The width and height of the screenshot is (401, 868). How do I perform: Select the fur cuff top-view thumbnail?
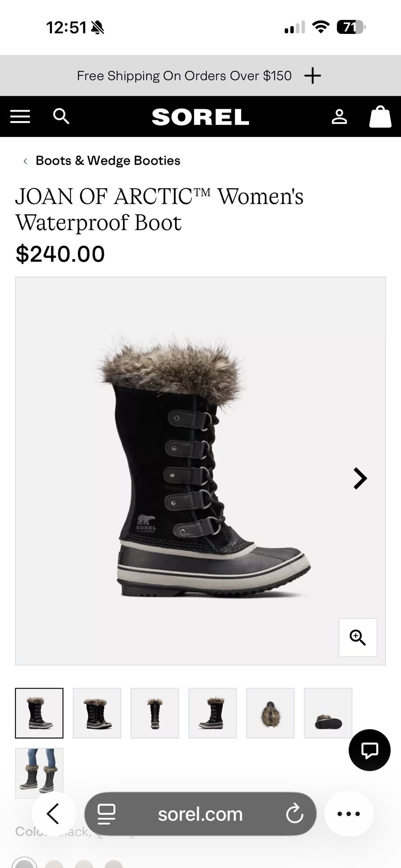pyautogui.click(x=270, y=713)
